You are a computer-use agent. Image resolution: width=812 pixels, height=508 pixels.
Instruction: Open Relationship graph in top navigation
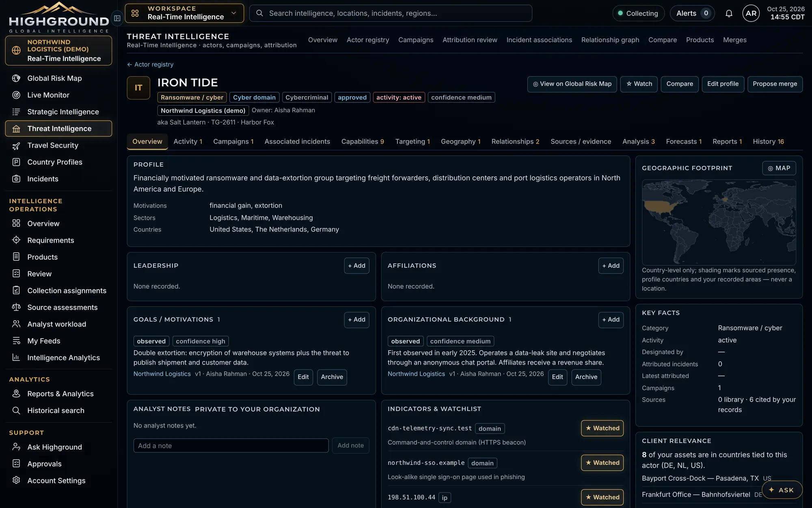610,40
